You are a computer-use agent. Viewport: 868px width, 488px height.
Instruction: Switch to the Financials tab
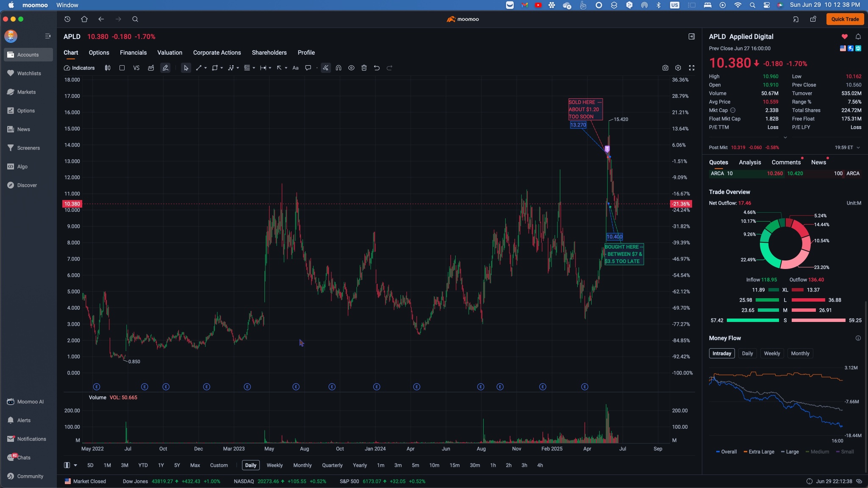133,53
